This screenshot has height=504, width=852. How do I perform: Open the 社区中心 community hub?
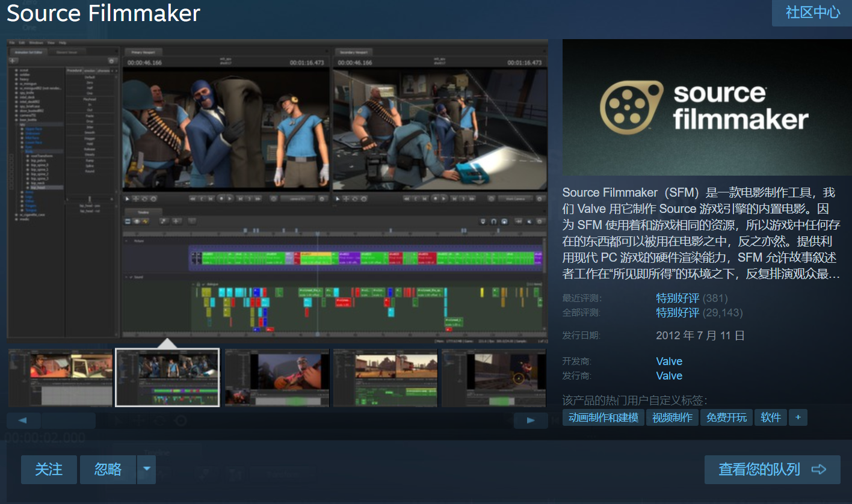[811, 13]
